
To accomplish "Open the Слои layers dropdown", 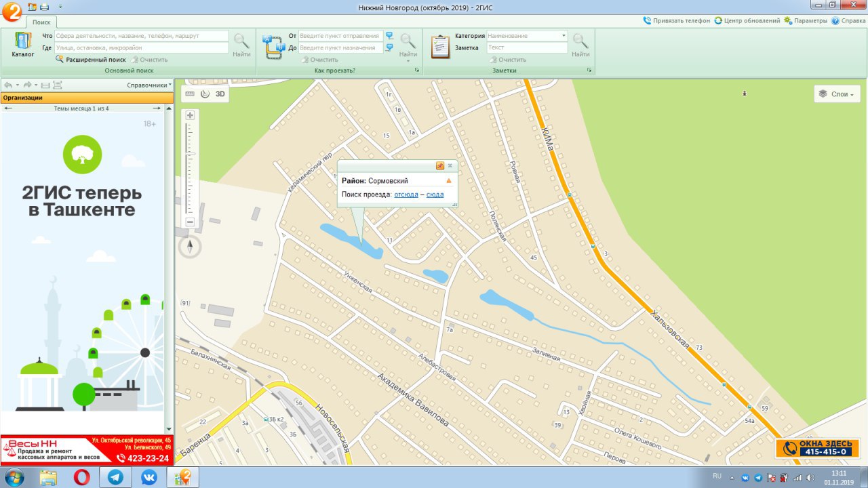I will (x=837, y=94).
